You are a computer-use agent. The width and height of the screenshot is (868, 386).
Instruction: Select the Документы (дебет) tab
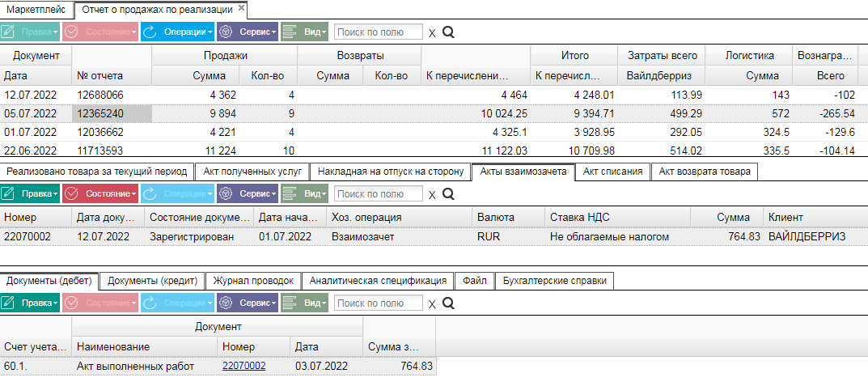(x=49, y=280)
